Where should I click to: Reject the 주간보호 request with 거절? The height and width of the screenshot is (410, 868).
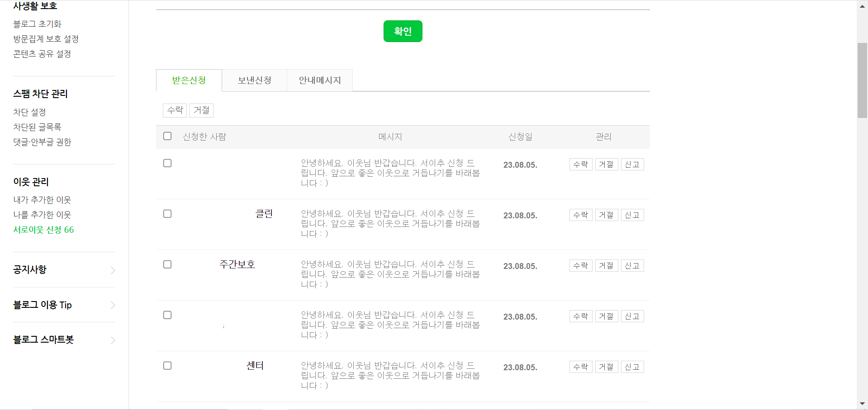tap(606, 266)
